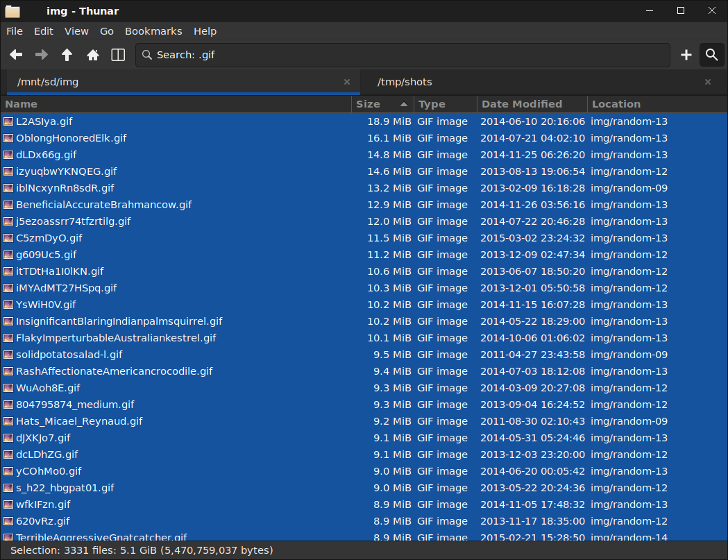Select itTDtHa1I0lKN.gif file name

(x=60, y=271)
